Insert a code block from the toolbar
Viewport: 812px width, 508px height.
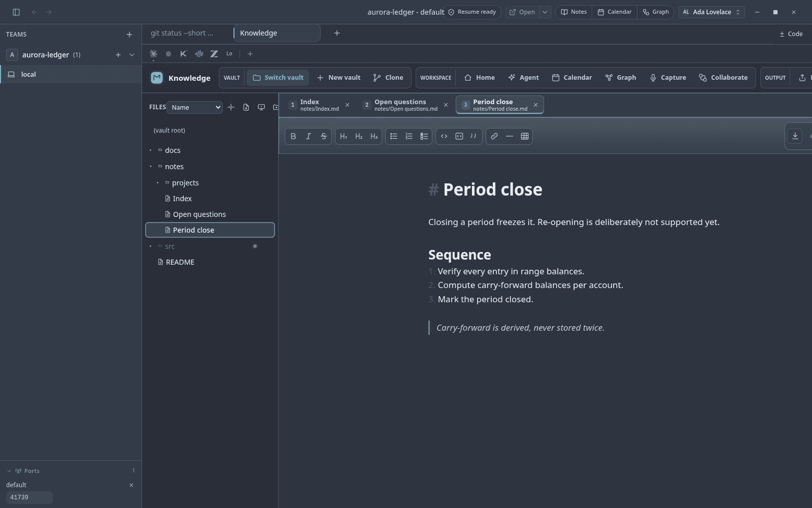pos(459,136)
